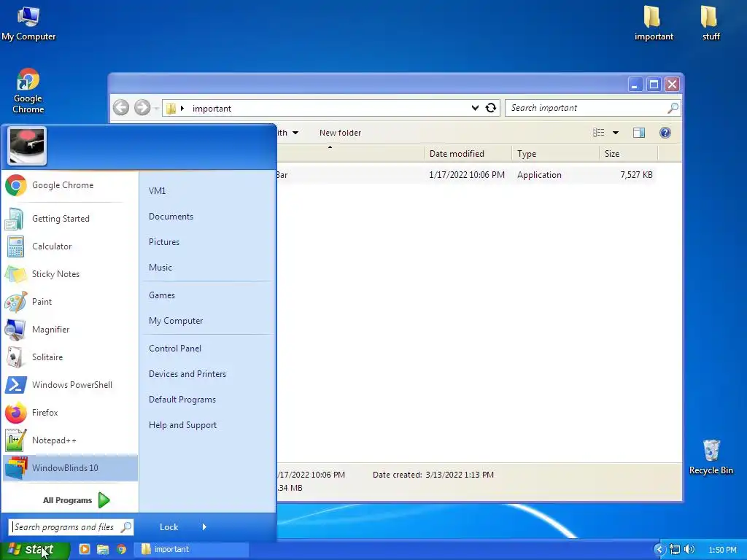Viewport: 747px width, 560px height.
Task: Open Notepad++ from Start menu
Action: [x=69, y=440]
